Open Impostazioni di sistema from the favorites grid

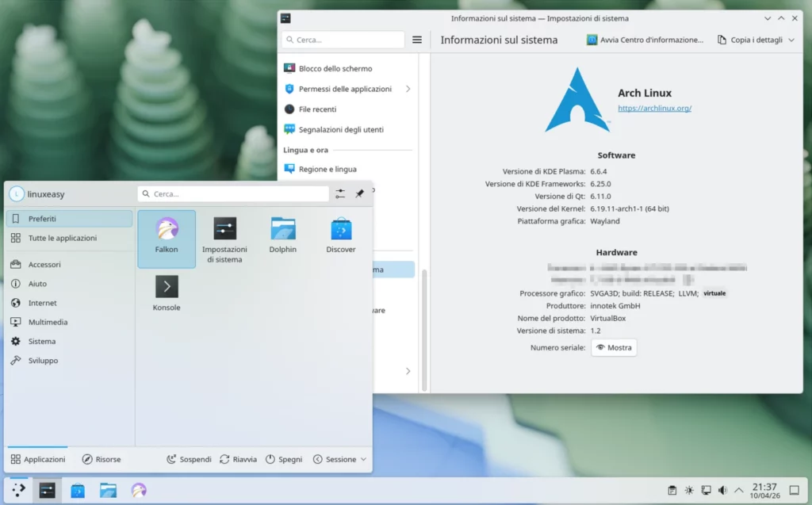tap(224, 234)
